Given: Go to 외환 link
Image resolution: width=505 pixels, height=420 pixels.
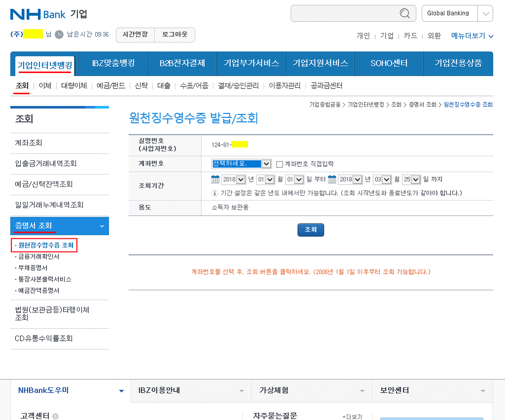Looking at the screenshot, I should pyautogui.click(x=434, y=36).
